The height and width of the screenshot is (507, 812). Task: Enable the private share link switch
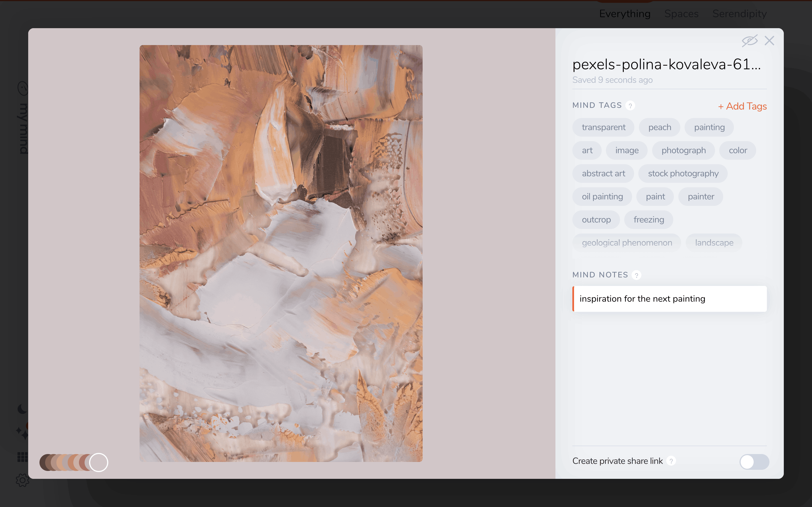point(754,462)
